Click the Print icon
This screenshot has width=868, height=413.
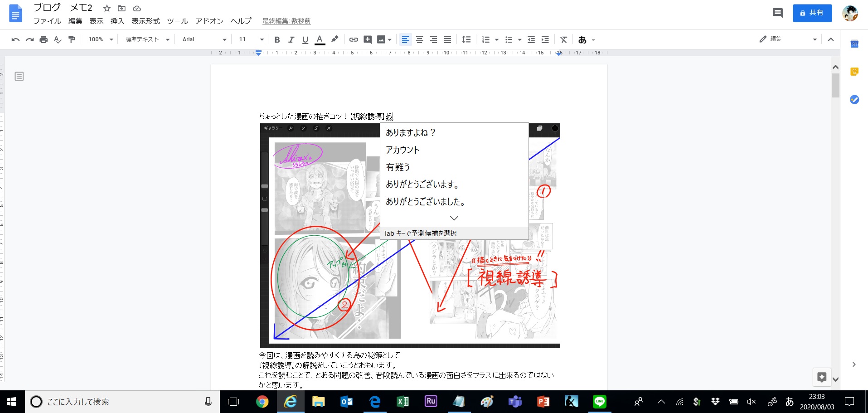[x=44, y=39]
